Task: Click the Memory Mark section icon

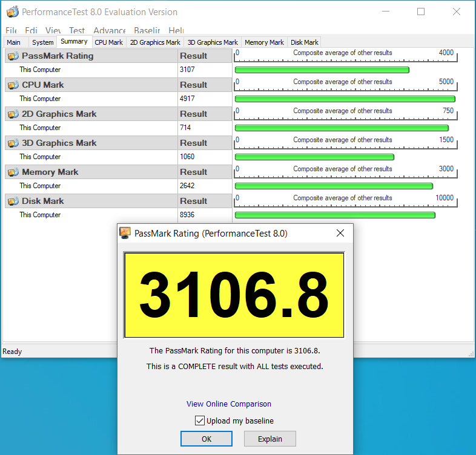Action: [x=13, y=172]
